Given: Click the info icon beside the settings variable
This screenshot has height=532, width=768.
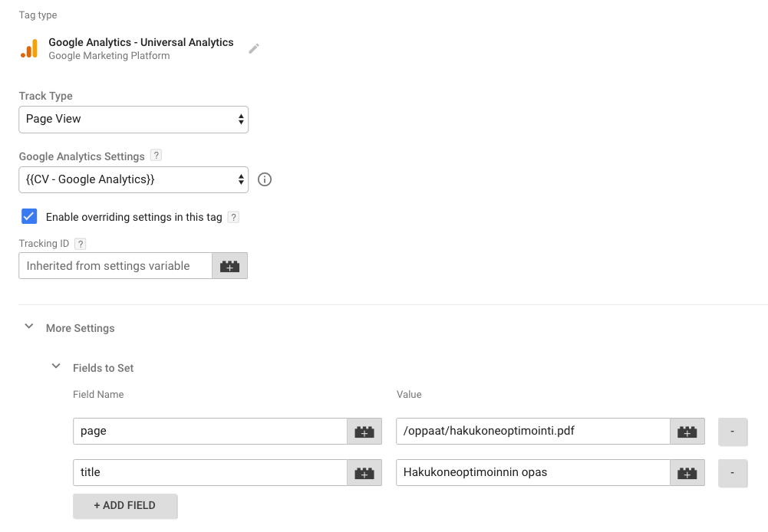Looking at the screenshot, I should [265, 179].
